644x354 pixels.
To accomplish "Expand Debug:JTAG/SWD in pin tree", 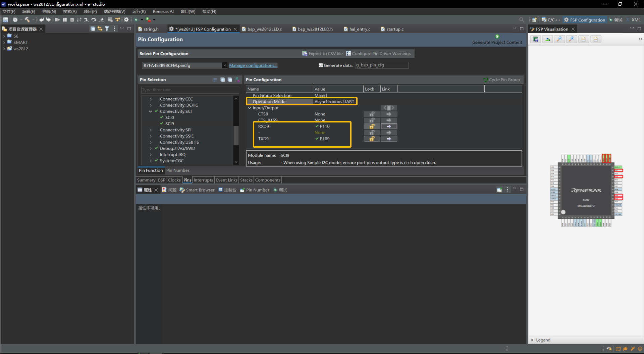I will [151, 148].
